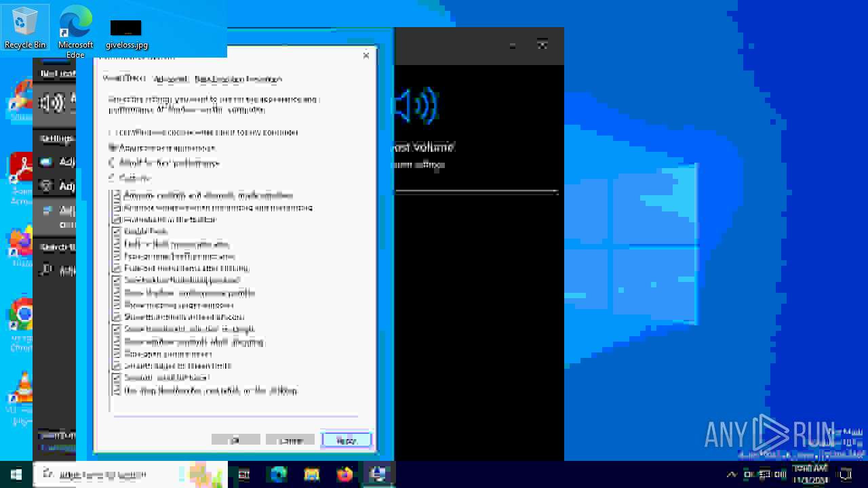Toggle Animate controls and elements inside windows
The image size is (868, 488).
pyautogui.click(x=117, y=195)
